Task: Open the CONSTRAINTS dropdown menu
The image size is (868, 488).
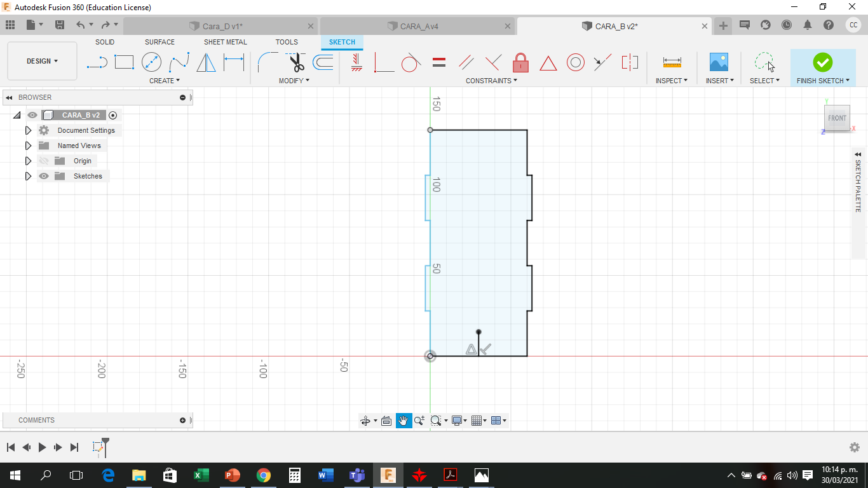Action: pos(492,81)
